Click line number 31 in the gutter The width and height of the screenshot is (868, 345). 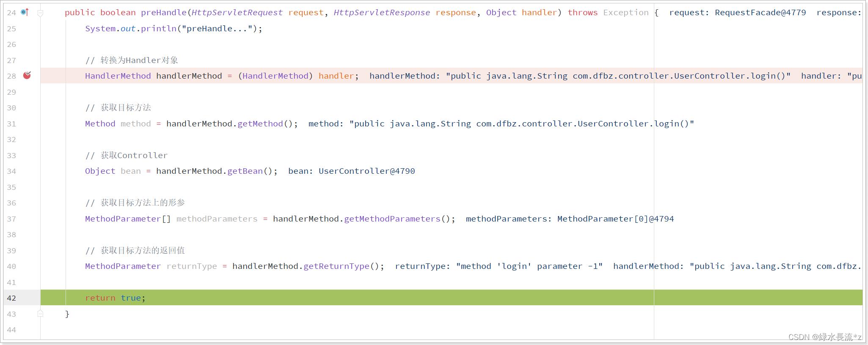(x=11, y=124)
